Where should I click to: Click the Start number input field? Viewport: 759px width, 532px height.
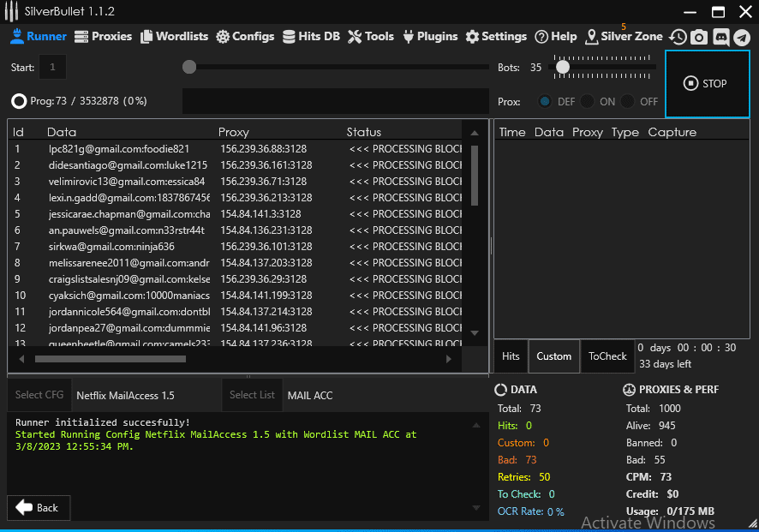pyautogui.click(x=52, y=67)
